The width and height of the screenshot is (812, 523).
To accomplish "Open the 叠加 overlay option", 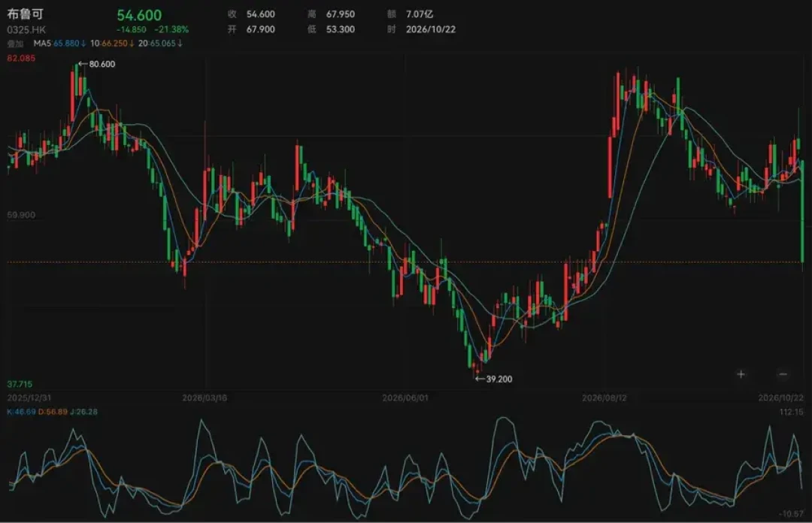I will (x=16, y=44).
